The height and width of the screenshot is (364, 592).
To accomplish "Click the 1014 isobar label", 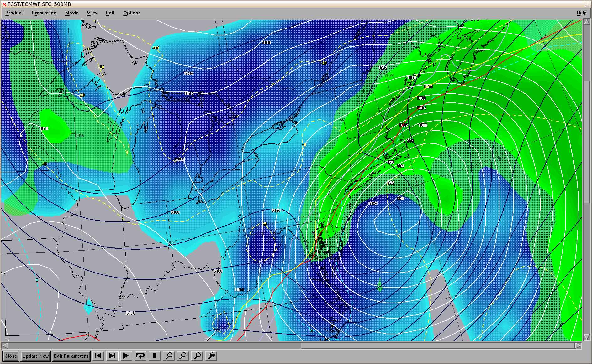I will point(239,289).
